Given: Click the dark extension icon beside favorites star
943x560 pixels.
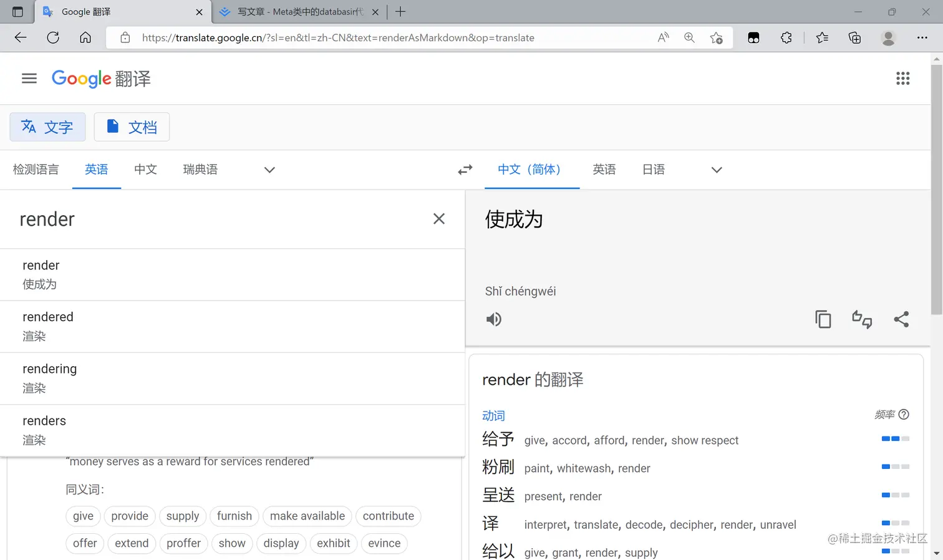Looking at the screenshot, I should (x=753, y=37).
